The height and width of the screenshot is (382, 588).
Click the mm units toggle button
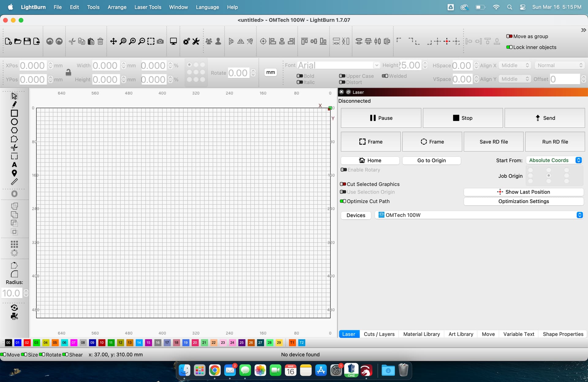point(270,72)
